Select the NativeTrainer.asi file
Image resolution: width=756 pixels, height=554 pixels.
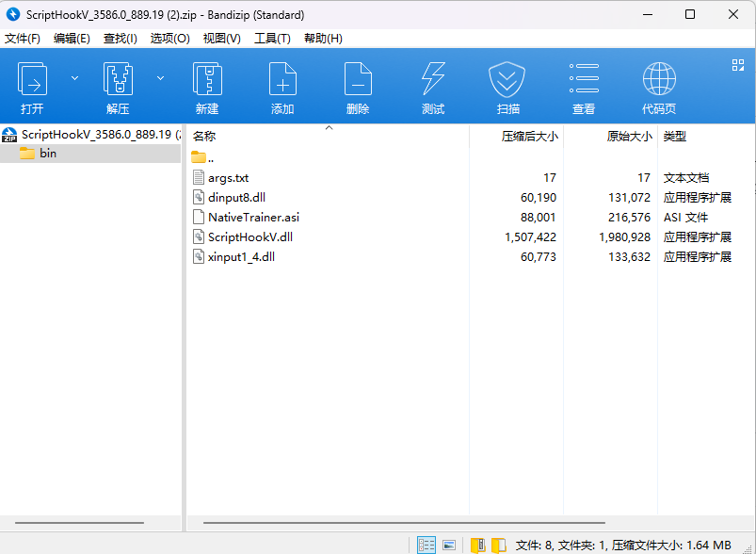[253, 218]
